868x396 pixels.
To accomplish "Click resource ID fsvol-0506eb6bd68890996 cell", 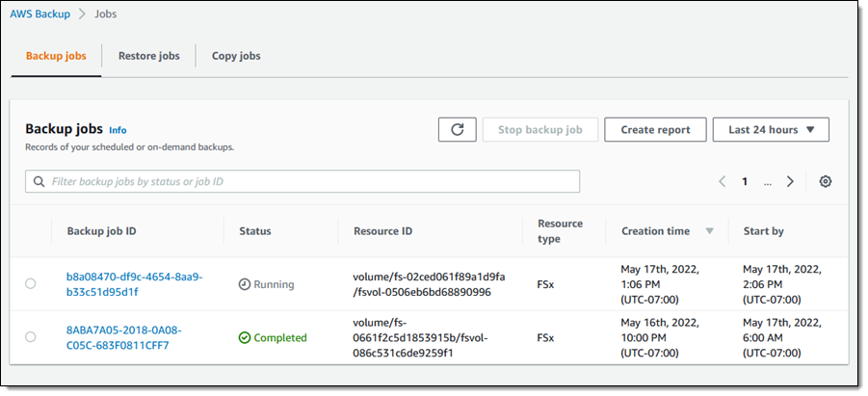I will coord(429,284).
